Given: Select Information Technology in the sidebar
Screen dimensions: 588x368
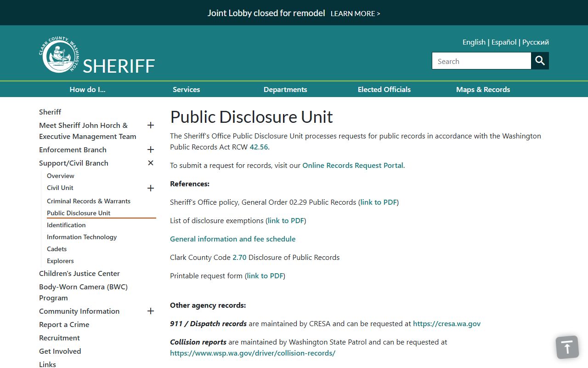Looking at the screenshot, I should (x=82, y=237).
